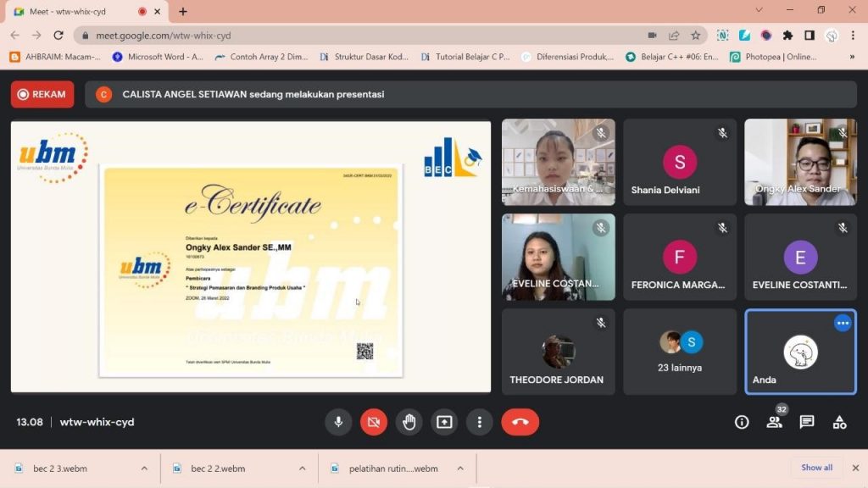Expand options for bec 2 2.webm download
Image resolution: width=868 pixels, height=488 pixels.
(x=303, y=469)
